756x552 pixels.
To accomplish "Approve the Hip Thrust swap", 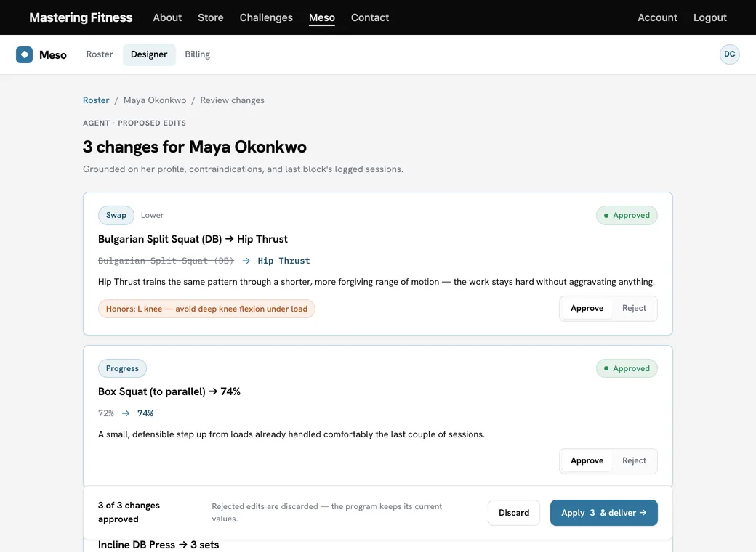I will [x=587, y=308].
